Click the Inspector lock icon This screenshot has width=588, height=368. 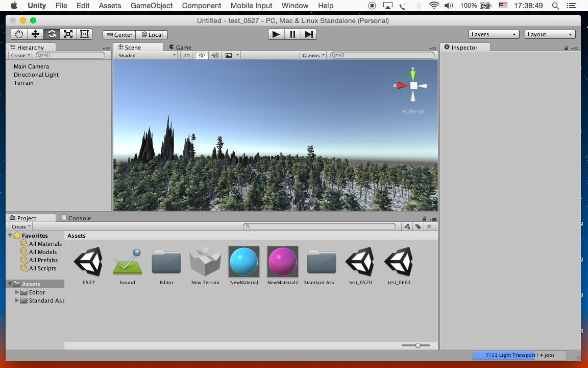coord(566,48)
